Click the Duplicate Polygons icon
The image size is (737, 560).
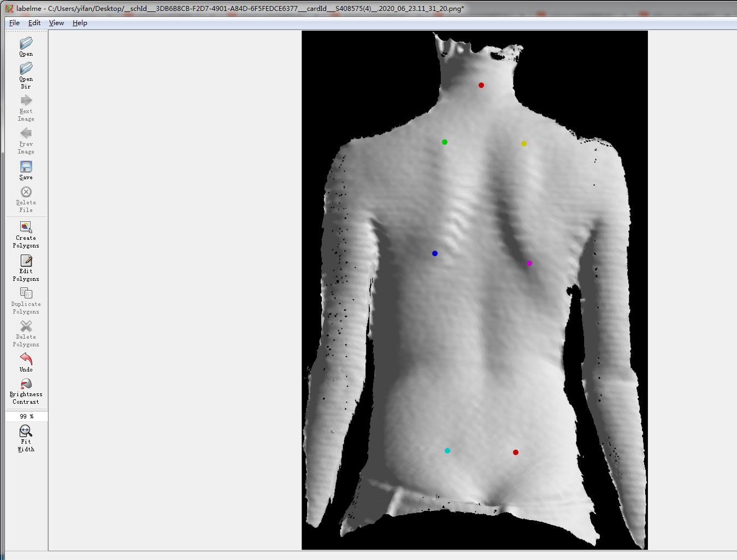tap(26, 293)
